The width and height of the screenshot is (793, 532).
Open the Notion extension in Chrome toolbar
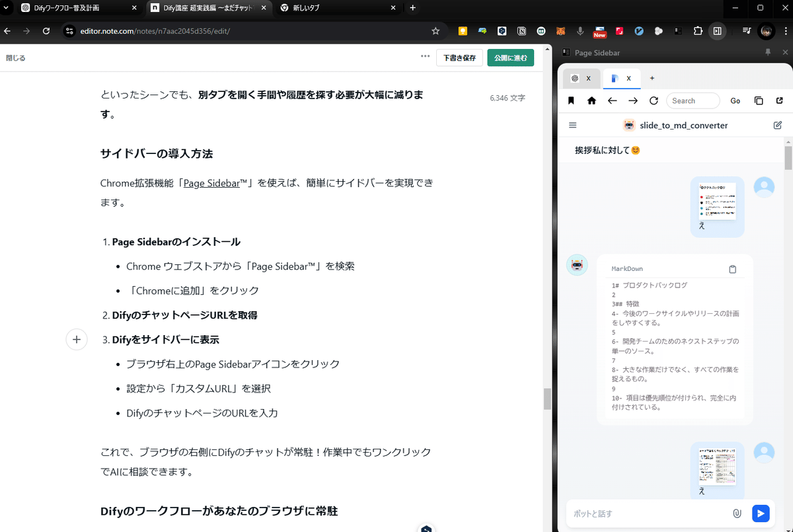(x=523, y=31)
